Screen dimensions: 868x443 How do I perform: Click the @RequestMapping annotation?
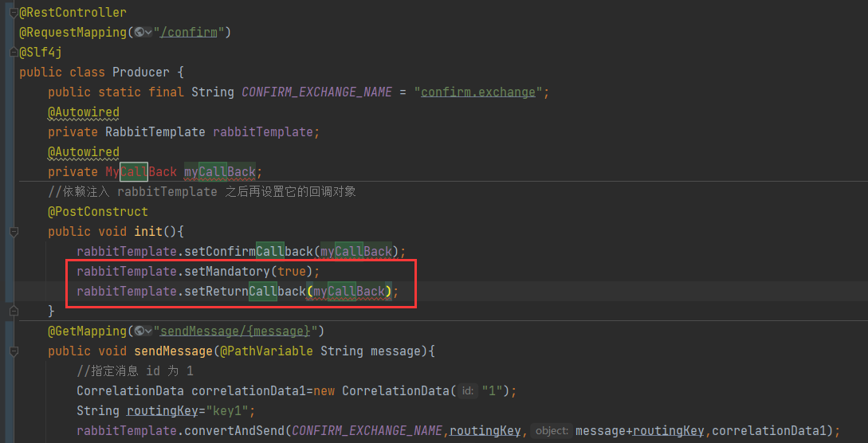click(73, 33)
